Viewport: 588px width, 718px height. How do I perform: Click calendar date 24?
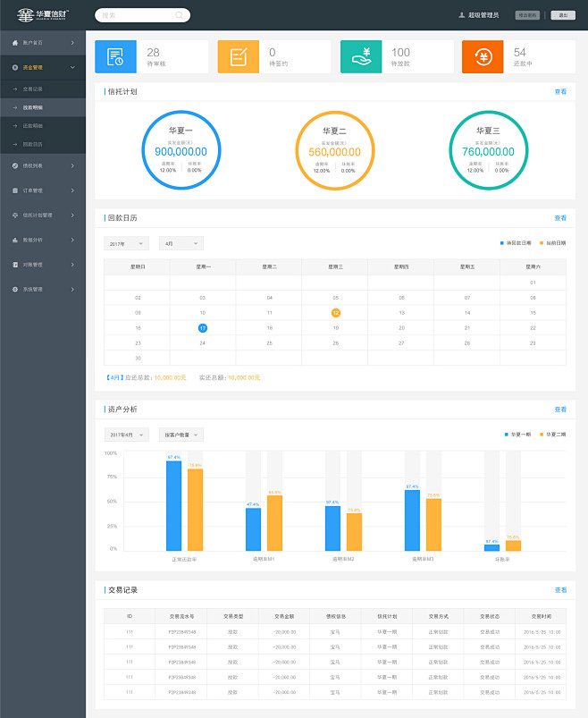(203, 343)
